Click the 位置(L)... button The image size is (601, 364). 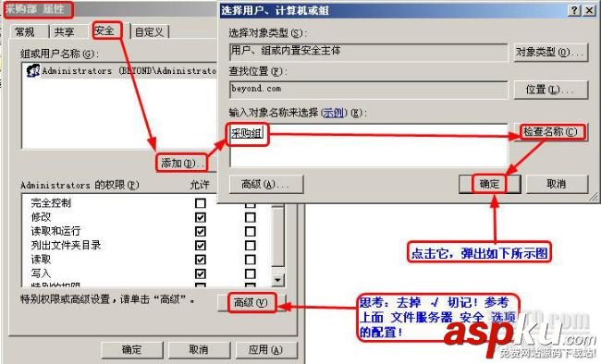[x=550, y=90]
